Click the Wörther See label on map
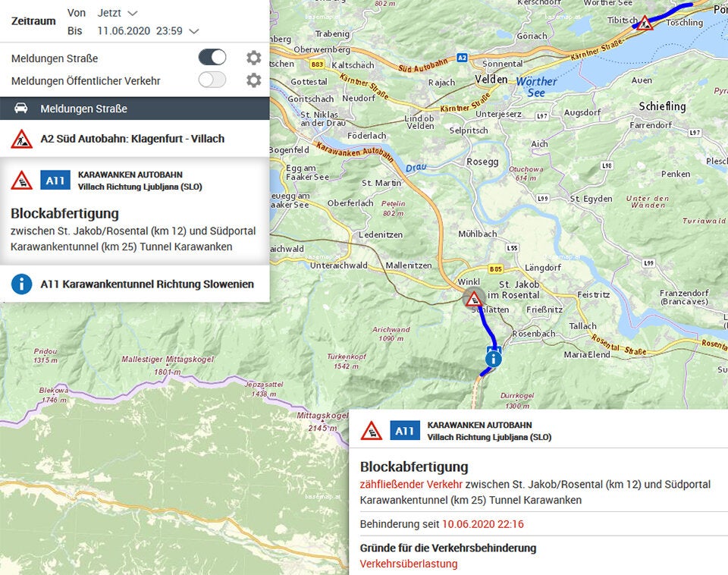 tap(537, 86)
